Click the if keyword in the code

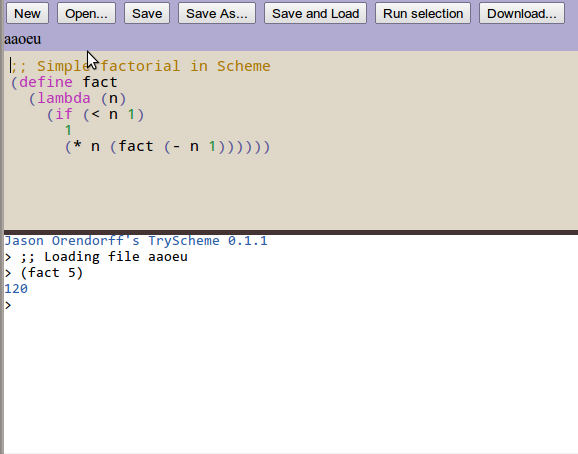pos(64,114)
